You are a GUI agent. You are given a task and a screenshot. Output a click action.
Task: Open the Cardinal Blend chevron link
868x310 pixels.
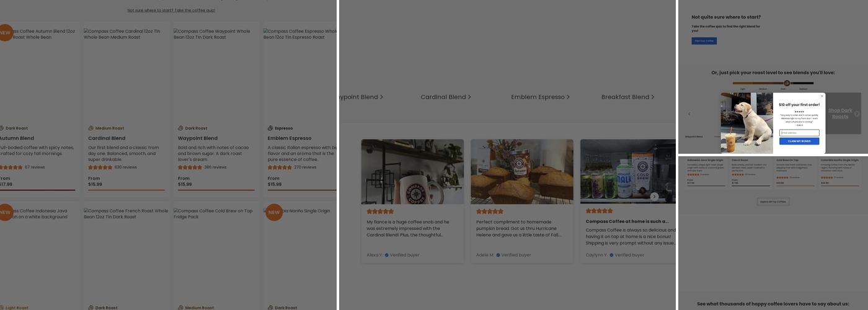(x=446, y=97)
